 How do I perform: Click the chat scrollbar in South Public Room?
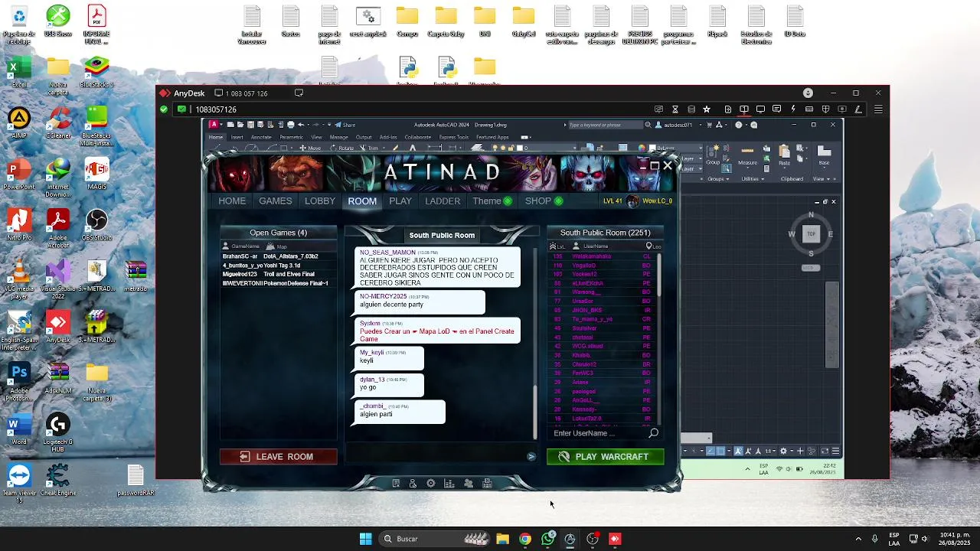tap(535, 412)
